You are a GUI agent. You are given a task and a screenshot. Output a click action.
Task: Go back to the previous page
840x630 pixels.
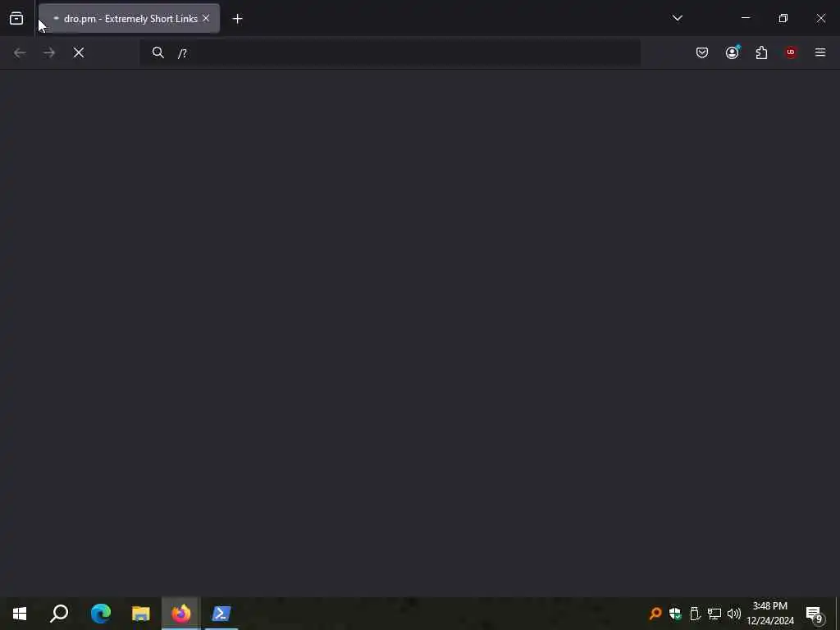[x=20, y=52]
